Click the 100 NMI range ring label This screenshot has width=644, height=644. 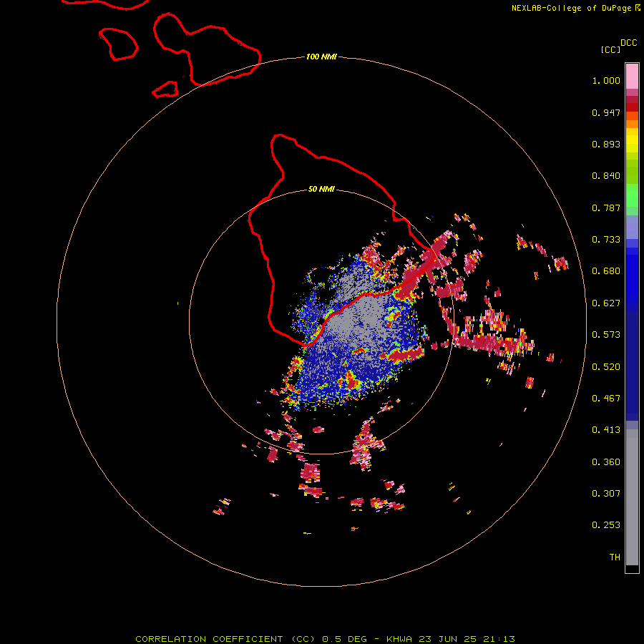click(x=321, y=57)
